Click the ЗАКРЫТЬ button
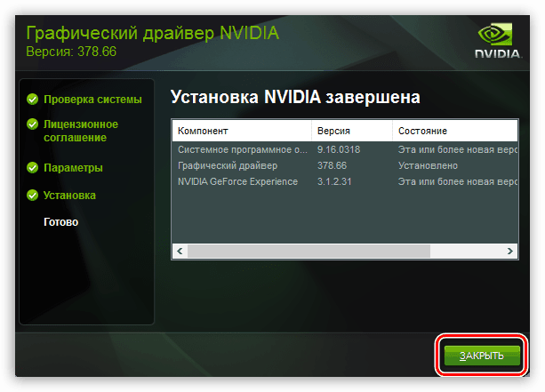The width and height of the screenshot is (545, 392). (x=482, y=356)
